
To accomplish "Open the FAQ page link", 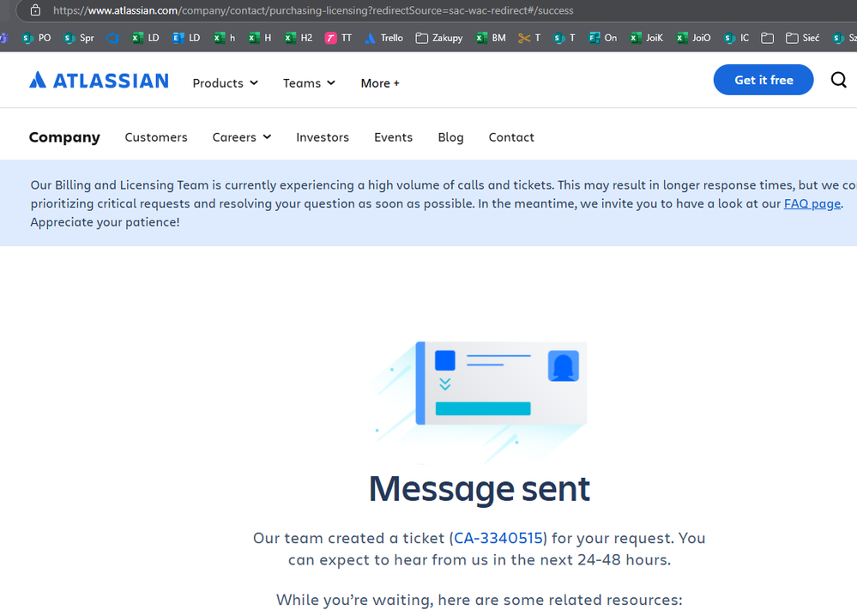I will point(812,204).
